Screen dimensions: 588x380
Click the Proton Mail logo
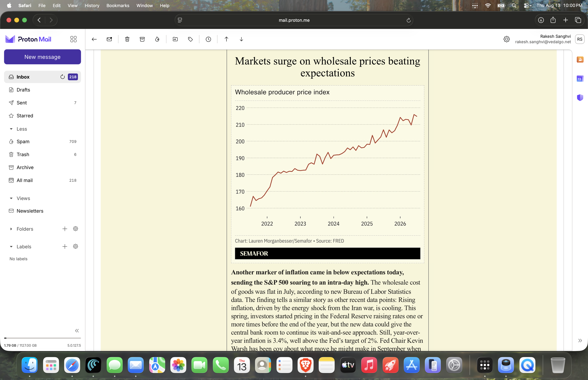pos(28,39)
